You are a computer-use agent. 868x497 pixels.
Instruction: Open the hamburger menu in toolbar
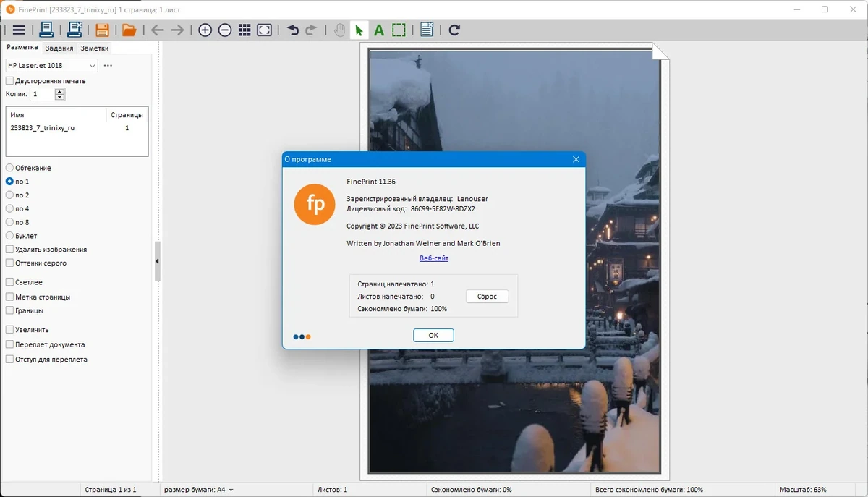tap(19, 30)
